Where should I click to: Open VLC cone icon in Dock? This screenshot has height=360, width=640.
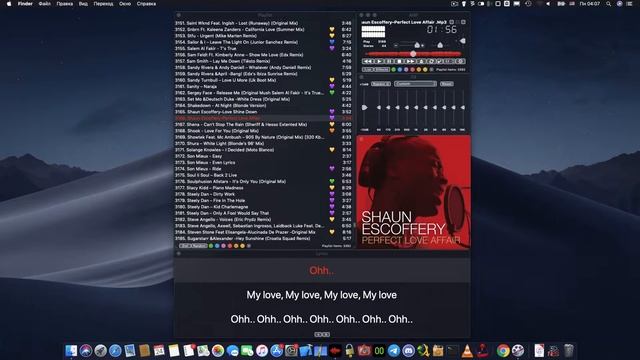point(467,351)
